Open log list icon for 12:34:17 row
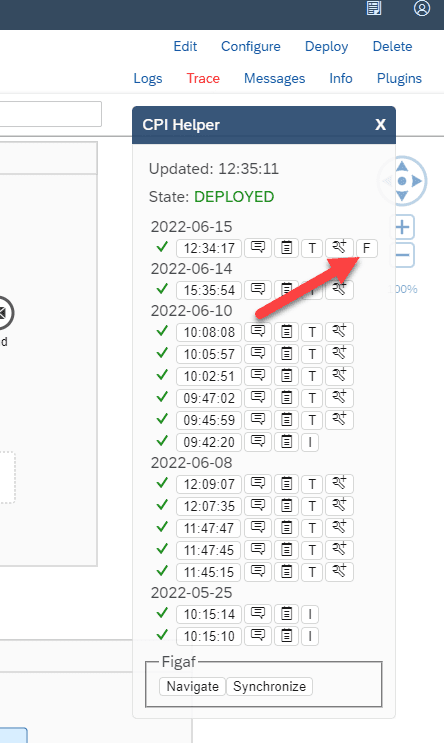 [286, 248]
